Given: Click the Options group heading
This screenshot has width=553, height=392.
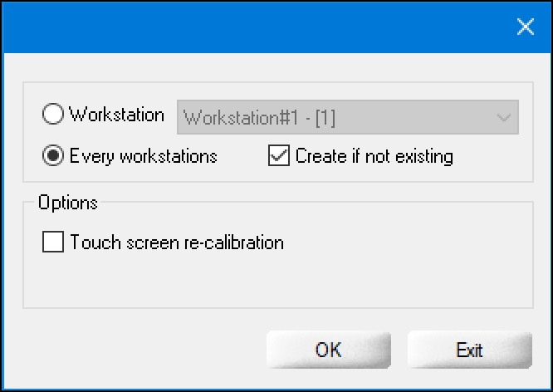Looking at the screenshot, I should click(x=68, y=203).
